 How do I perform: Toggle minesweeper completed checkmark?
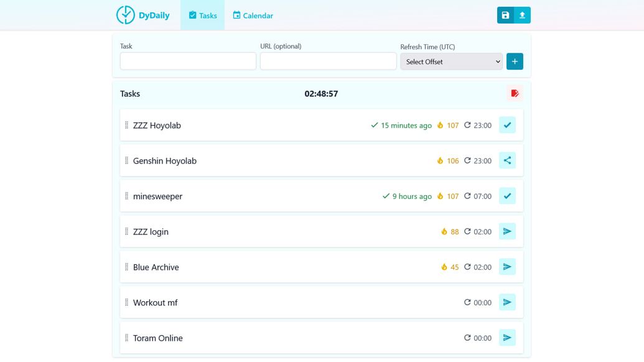(x=507, y=196)
